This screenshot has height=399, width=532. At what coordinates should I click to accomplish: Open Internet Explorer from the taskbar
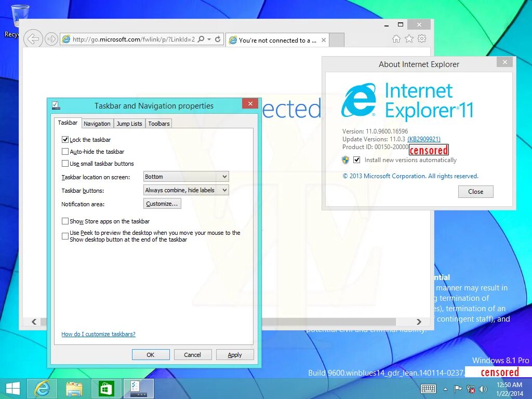point(42,388)
